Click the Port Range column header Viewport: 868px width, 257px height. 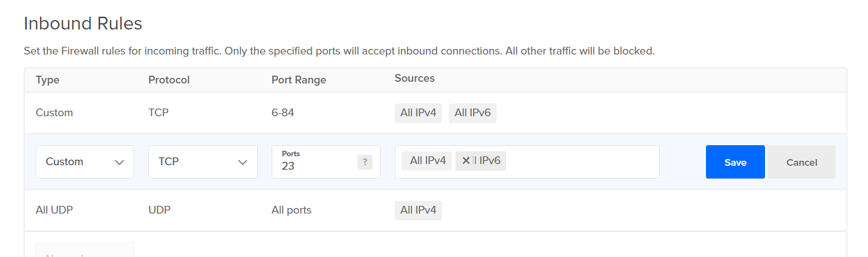298,80
